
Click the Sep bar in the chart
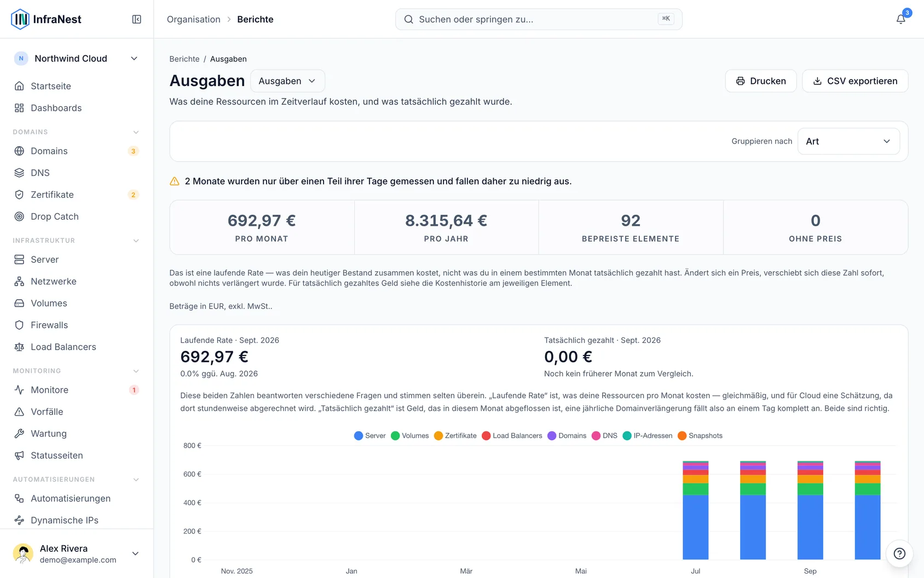810,510
